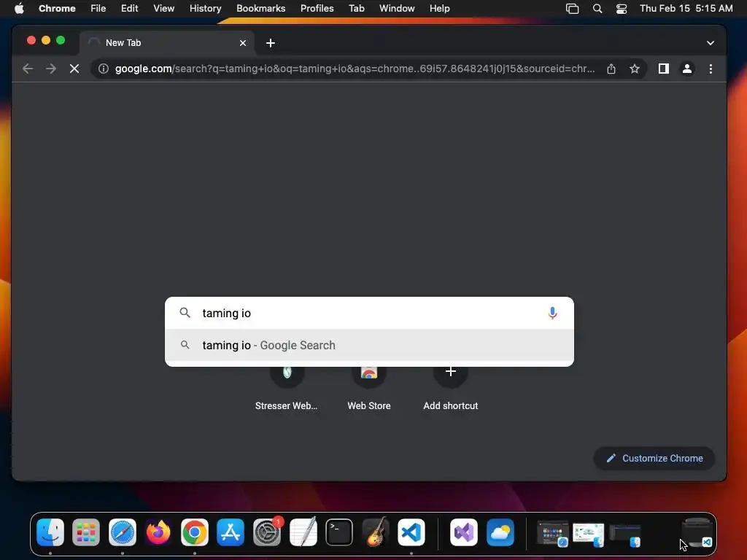Open Control Center in menu bar

click(x=622, y=8)
